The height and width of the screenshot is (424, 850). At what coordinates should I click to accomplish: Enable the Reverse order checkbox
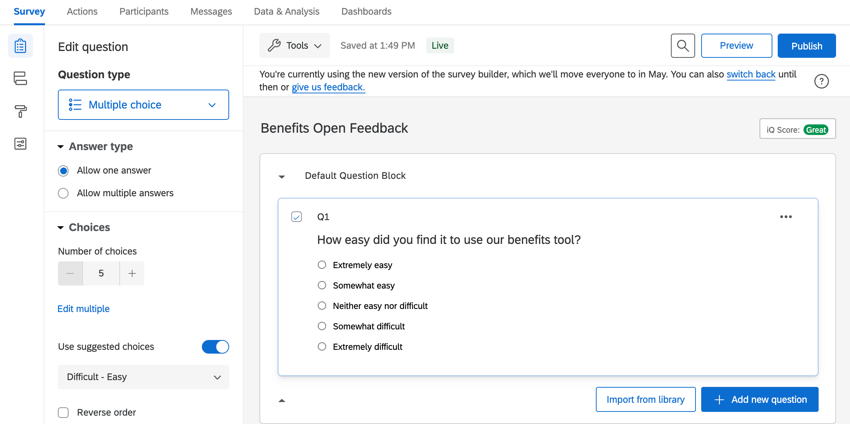64,412
